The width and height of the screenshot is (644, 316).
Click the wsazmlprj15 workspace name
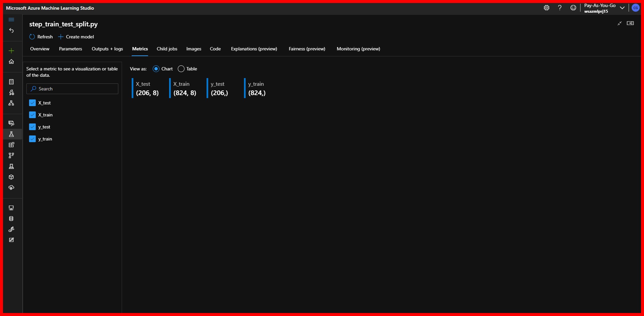tap(596, 11)
